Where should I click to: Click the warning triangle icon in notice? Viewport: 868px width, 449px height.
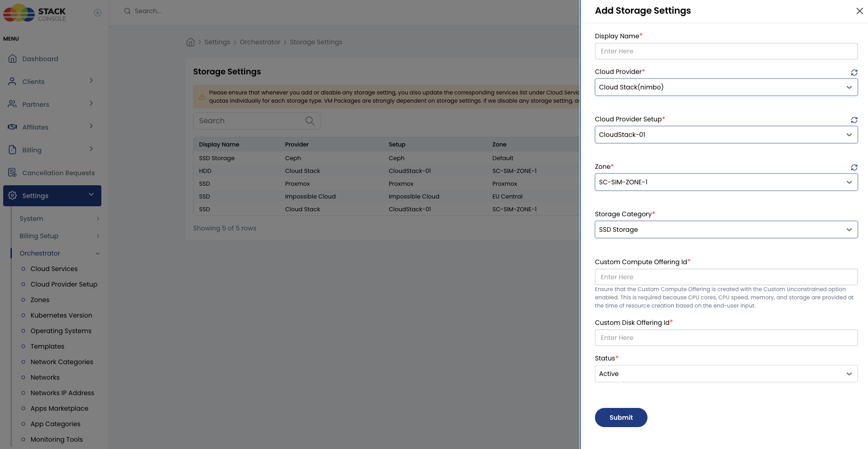202,97
